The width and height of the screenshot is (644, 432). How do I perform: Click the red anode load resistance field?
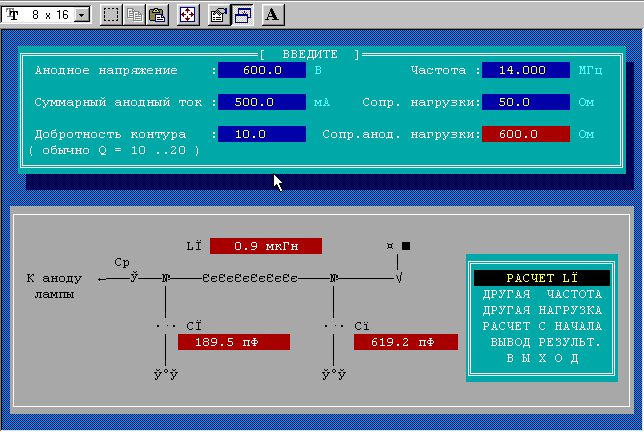click(525, 134)
